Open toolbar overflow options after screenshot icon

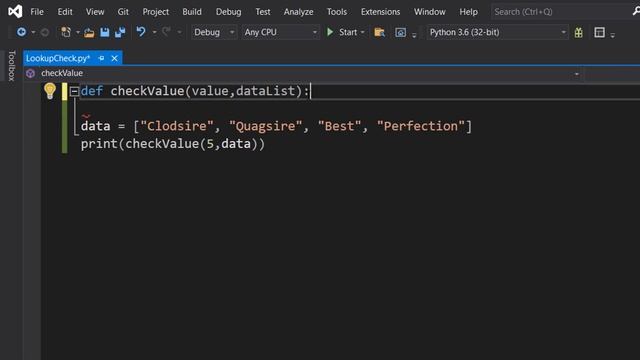(414, 35)
